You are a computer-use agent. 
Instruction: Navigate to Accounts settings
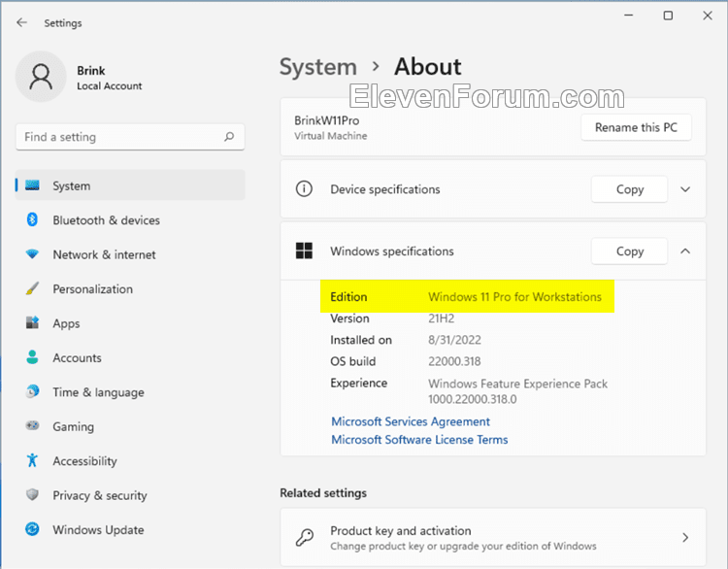tap(130, 357)
